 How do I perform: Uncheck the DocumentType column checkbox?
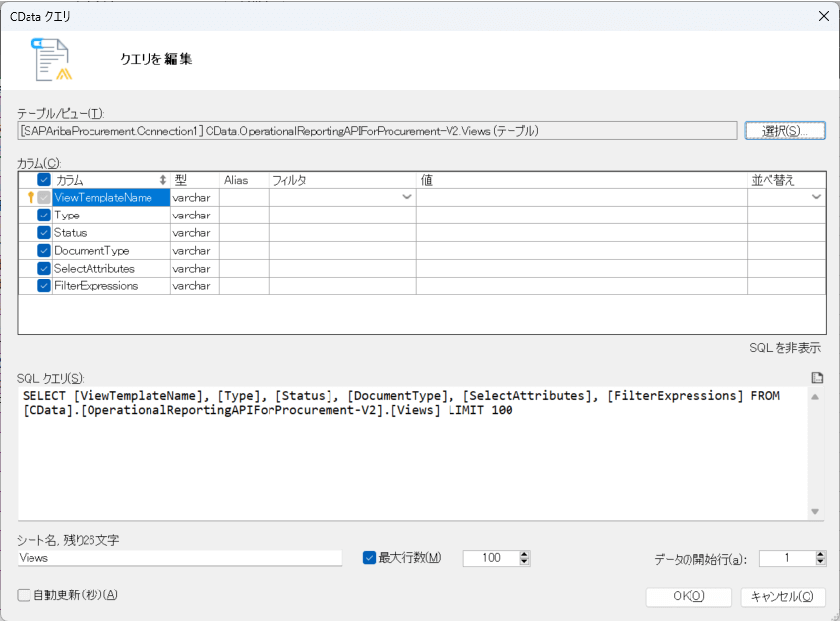[44, 250]
